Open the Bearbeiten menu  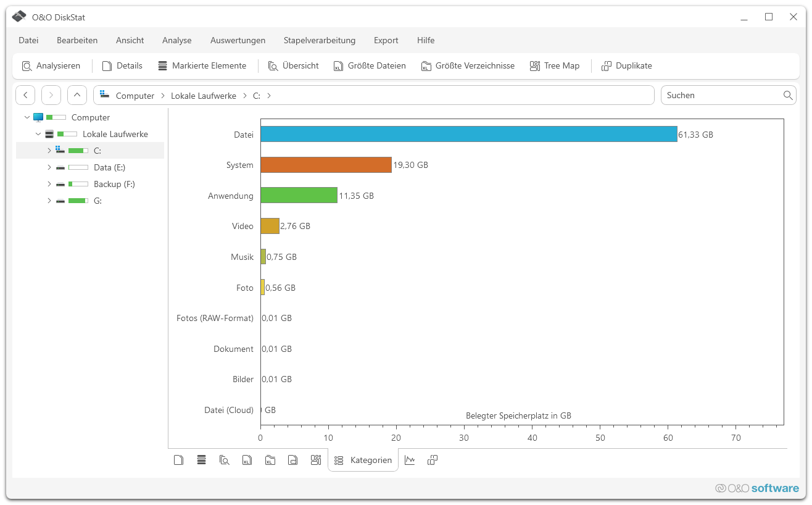(x=77, y=40)
